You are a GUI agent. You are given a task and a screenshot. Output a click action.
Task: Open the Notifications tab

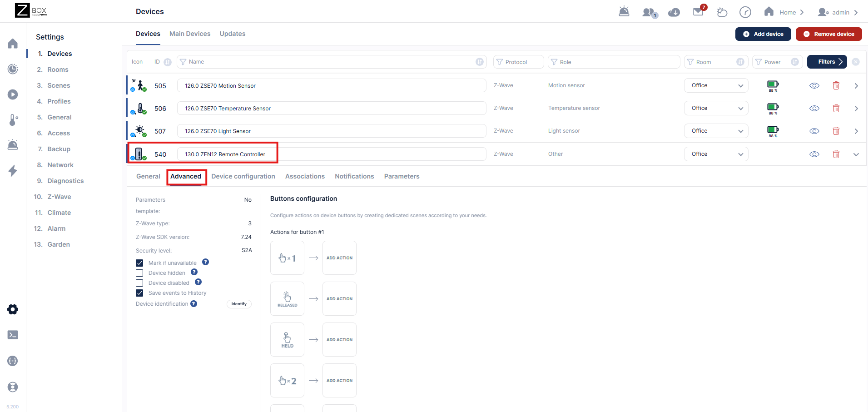pos(354,176)
